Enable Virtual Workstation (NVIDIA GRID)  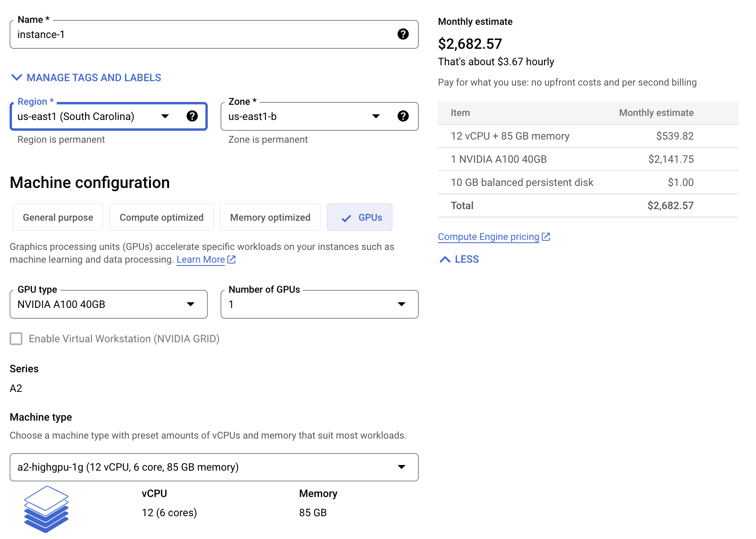click(16, 339)
